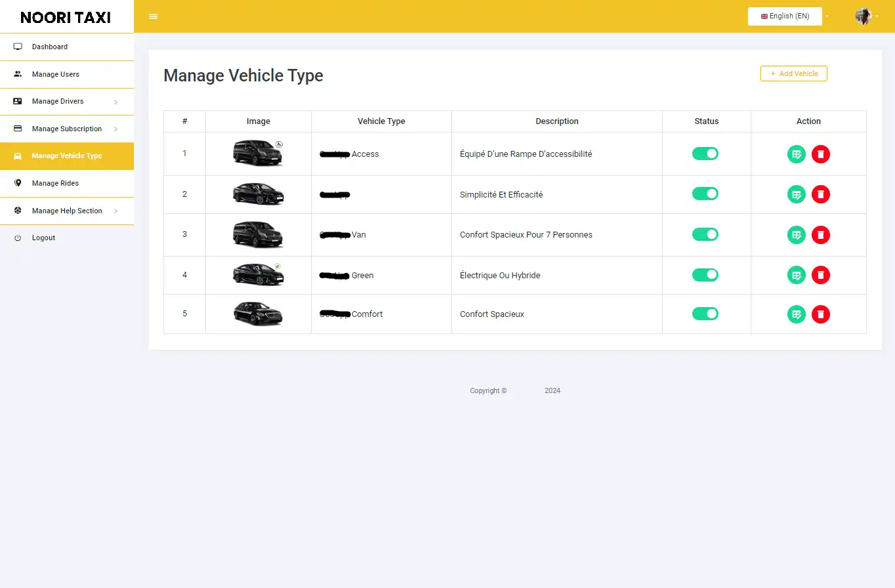Expand the Manage Subscription submenu

pyautogui.click(x=67, y=129)
